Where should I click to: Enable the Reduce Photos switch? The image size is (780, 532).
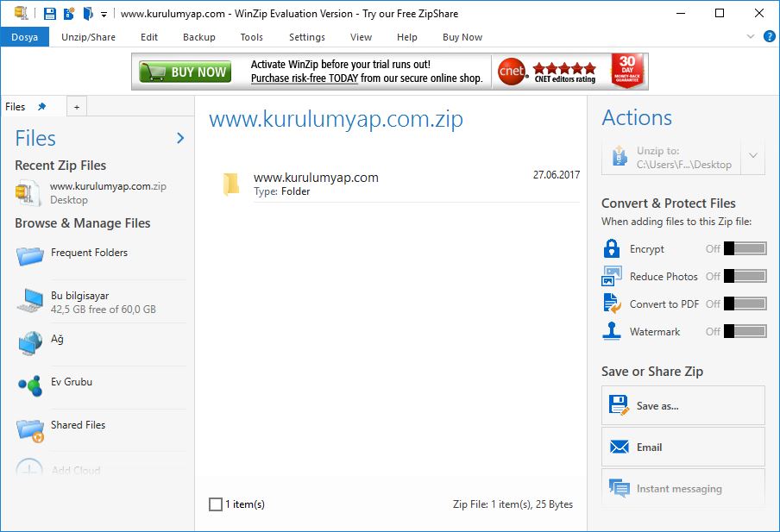pos(745,276)
